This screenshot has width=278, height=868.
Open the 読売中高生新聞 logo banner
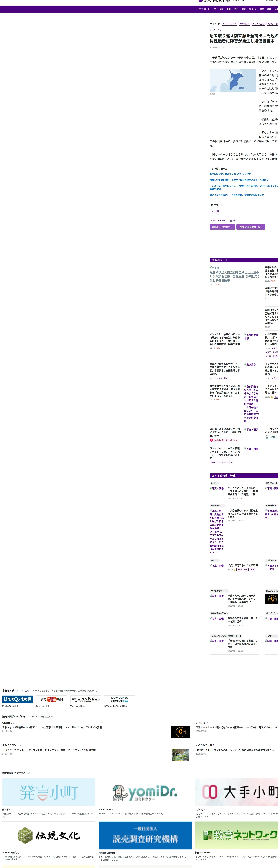52,699
